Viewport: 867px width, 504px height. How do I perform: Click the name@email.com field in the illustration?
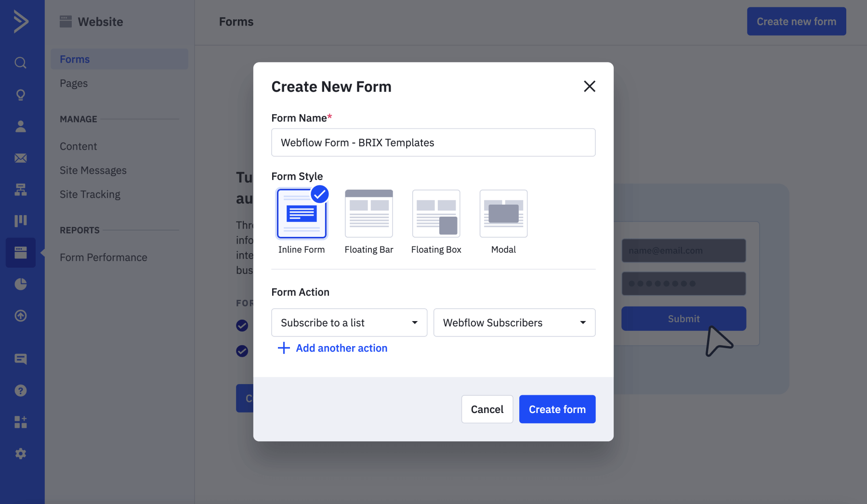pyautogui.click(x=684, y=250)
